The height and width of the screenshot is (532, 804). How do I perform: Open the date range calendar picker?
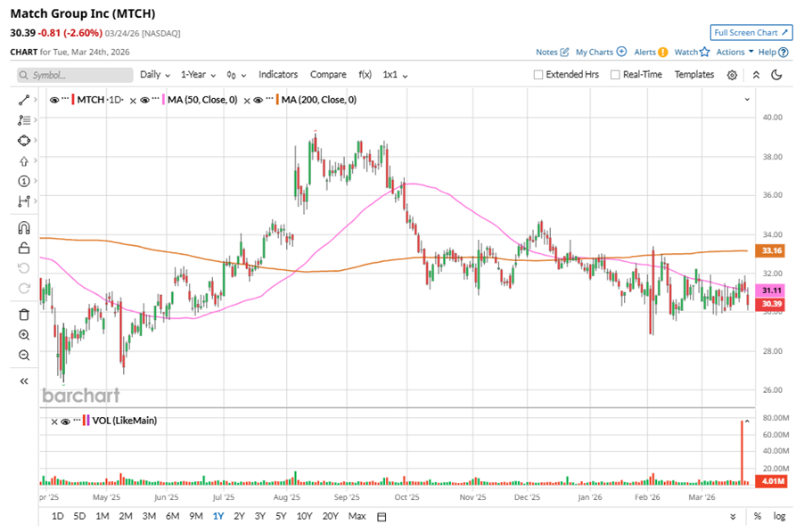(381, 517)
